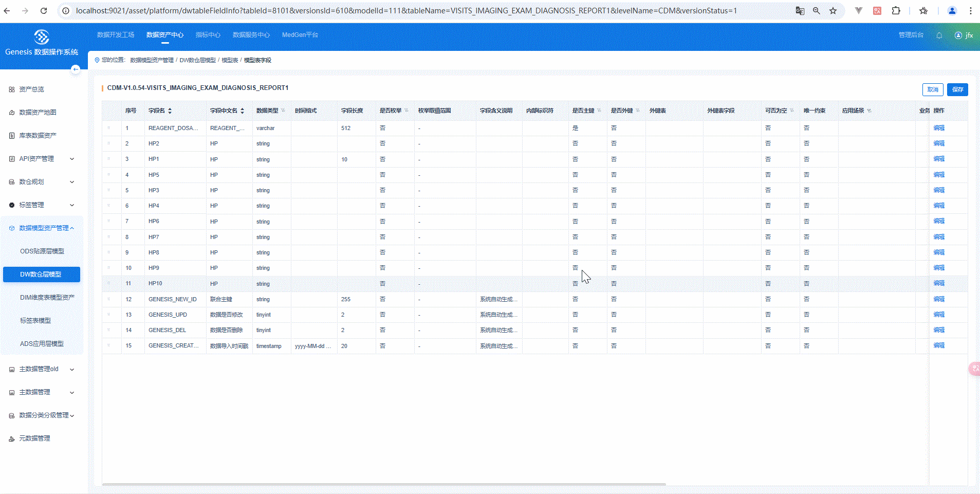Select ADS应用层模型 submenu
The image size is (980, 494).
point(42,344)
